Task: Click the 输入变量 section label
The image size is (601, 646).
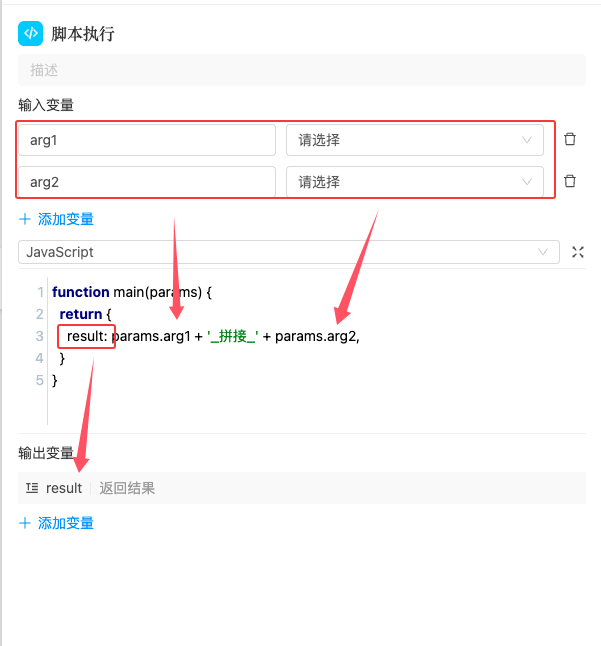Action: click(46, 105)
